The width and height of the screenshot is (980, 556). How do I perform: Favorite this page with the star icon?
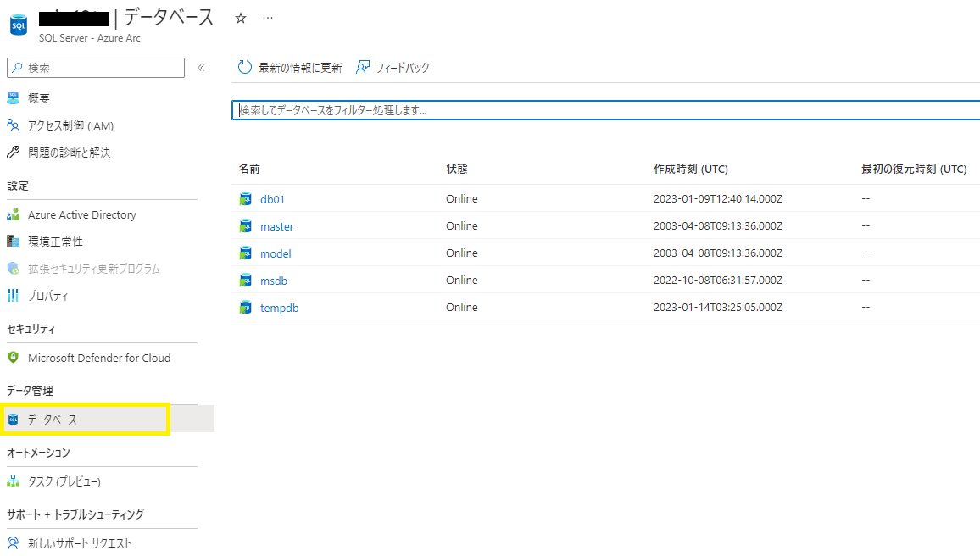[x=241, y=18]
